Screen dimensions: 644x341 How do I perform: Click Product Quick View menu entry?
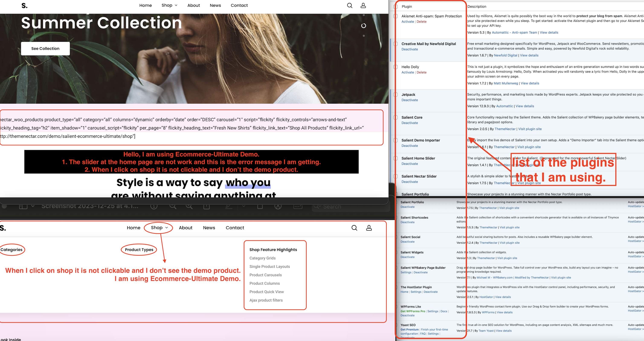pyautogui.click(x=267, y=292)
